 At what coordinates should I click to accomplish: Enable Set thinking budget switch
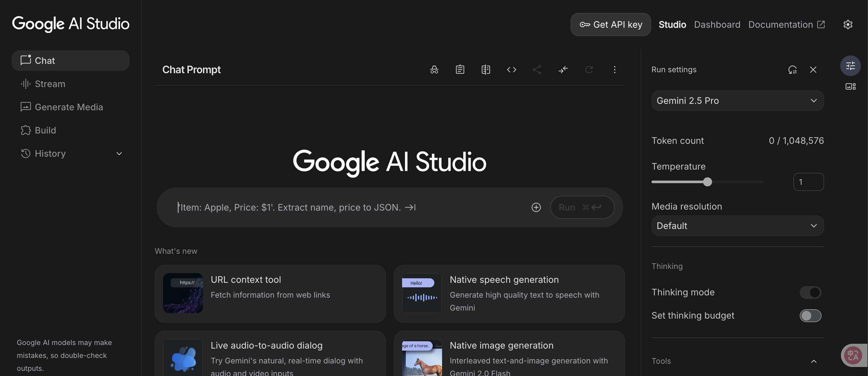(810, 316)
